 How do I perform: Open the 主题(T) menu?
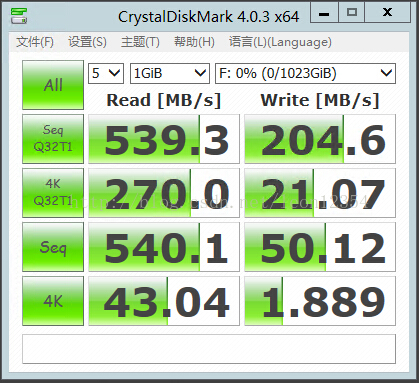[x=140, y=42]
